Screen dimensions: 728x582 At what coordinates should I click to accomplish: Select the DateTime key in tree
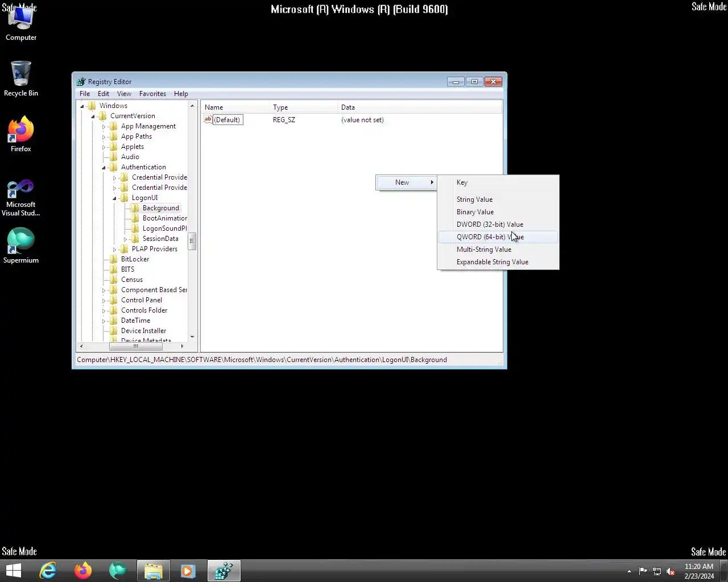coord(135,321)
